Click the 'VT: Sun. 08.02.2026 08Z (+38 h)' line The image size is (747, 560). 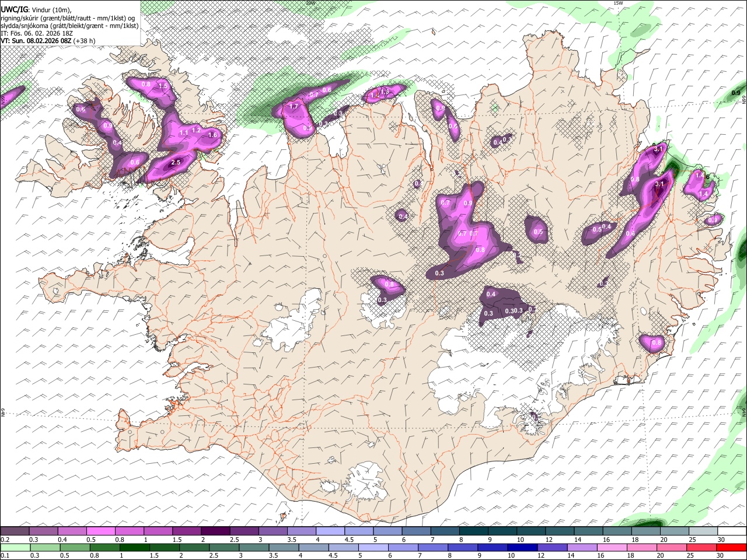48,41
